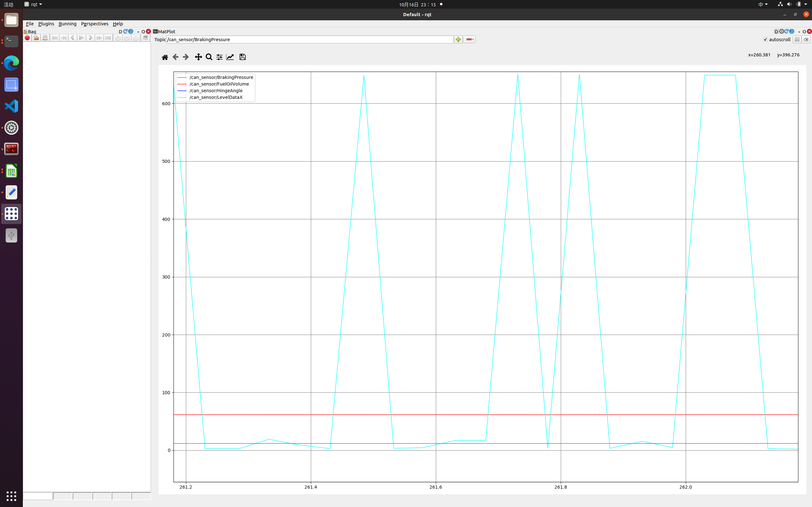Open the Plugins menu
The width and height of the screenshot is (812, 507).
point(46,24)
